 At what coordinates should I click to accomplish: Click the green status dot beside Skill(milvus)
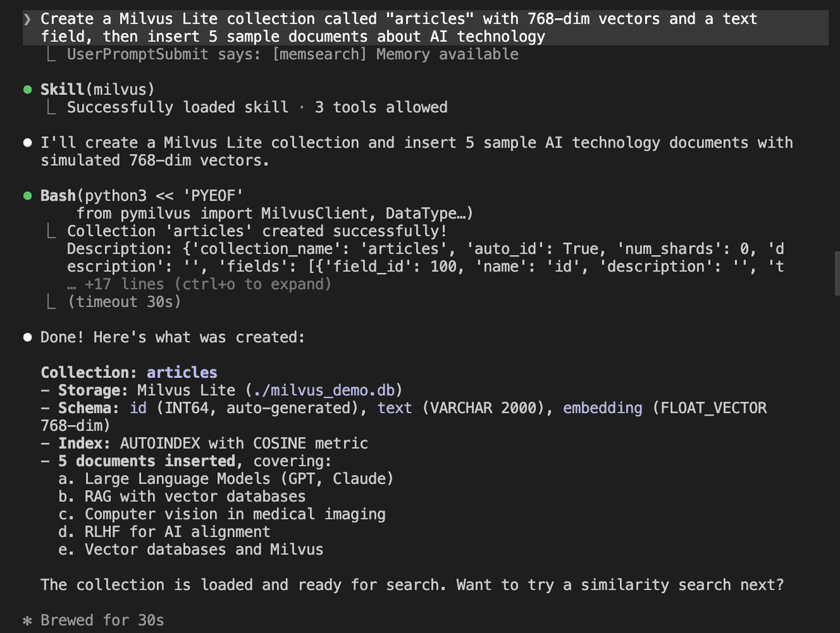coord(28,90)
